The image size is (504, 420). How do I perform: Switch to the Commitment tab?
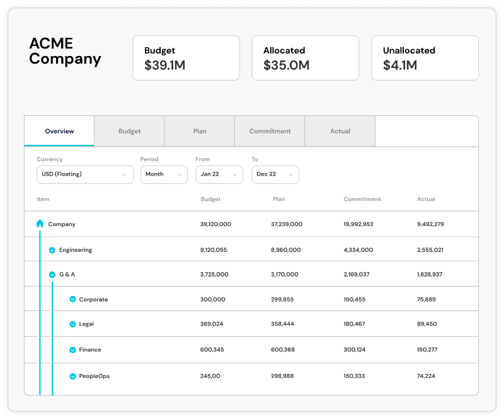click(270, 131)
